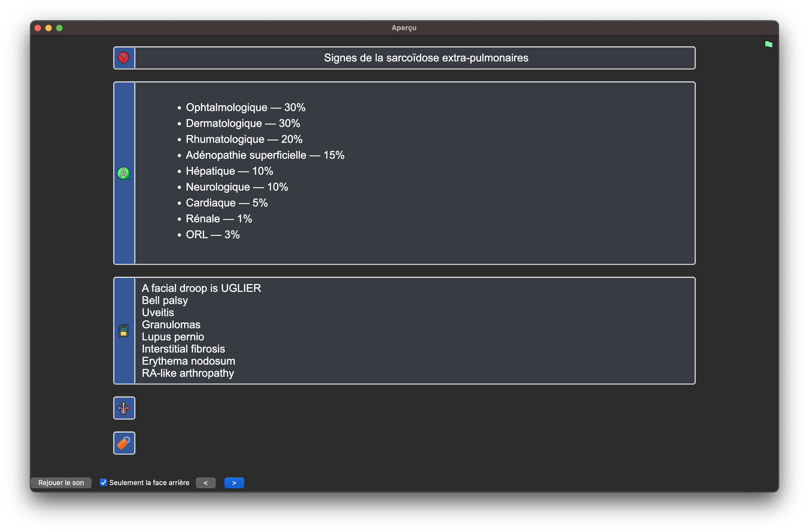Click the memory card mnemonic icon
Viewport: 809px width, 532px height.
point(124,331)
